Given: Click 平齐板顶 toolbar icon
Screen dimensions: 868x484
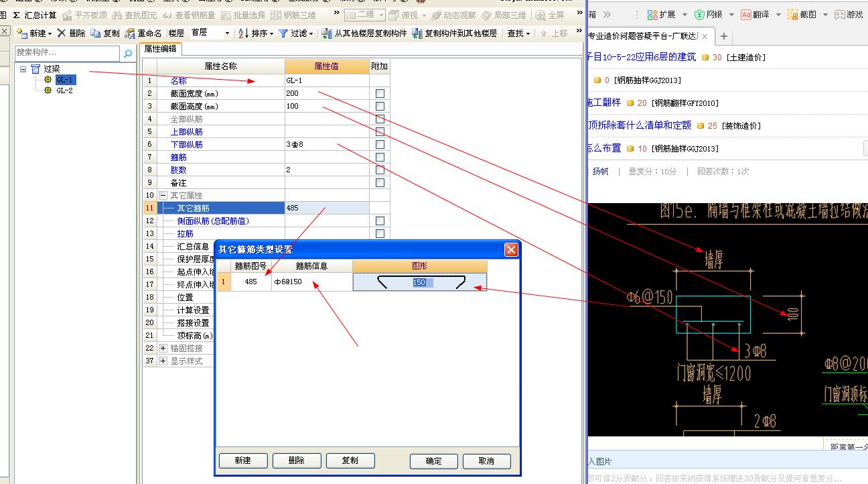Looking at the screenshot, I should (x=67, y=15).
